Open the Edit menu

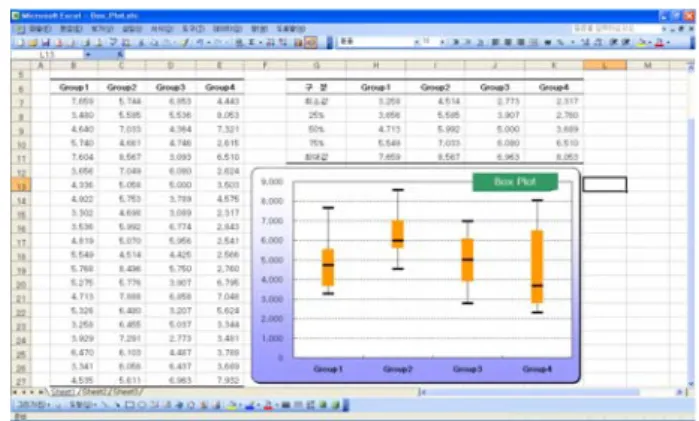(x=71, y=29)
